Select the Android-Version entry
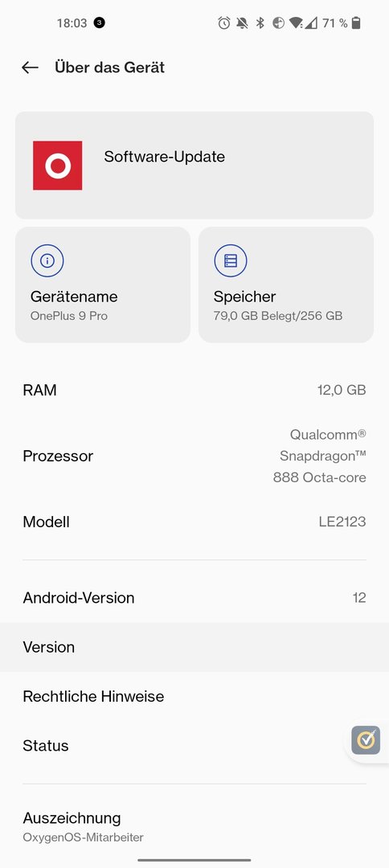 pyautogui.click(x=194, y=598)
